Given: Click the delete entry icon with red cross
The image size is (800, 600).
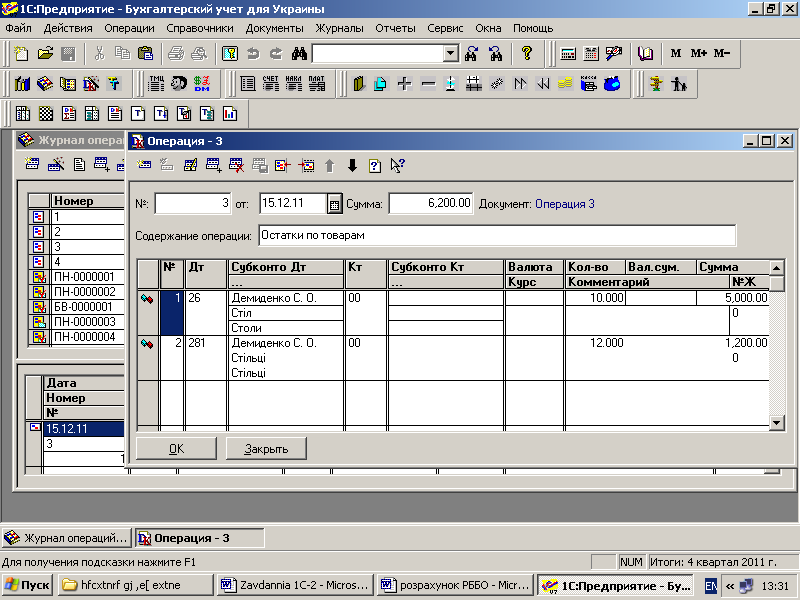Looking at the screenshot, I should [236, 165].
